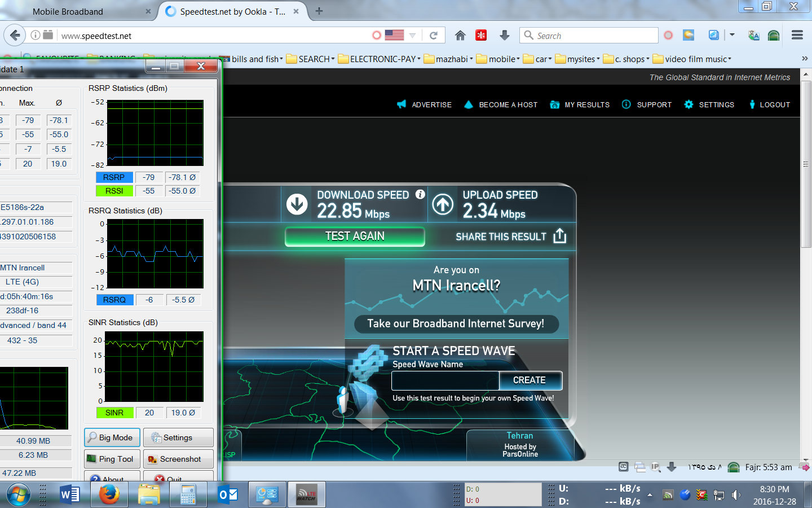Click the download speed info icon
The image size is (812, 508).
420,194
